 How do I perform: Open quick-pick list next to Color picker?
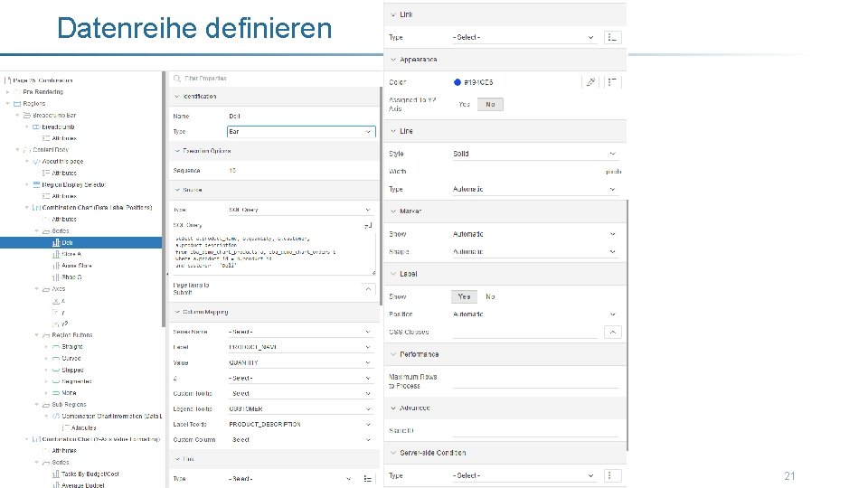tap(612, 82)
